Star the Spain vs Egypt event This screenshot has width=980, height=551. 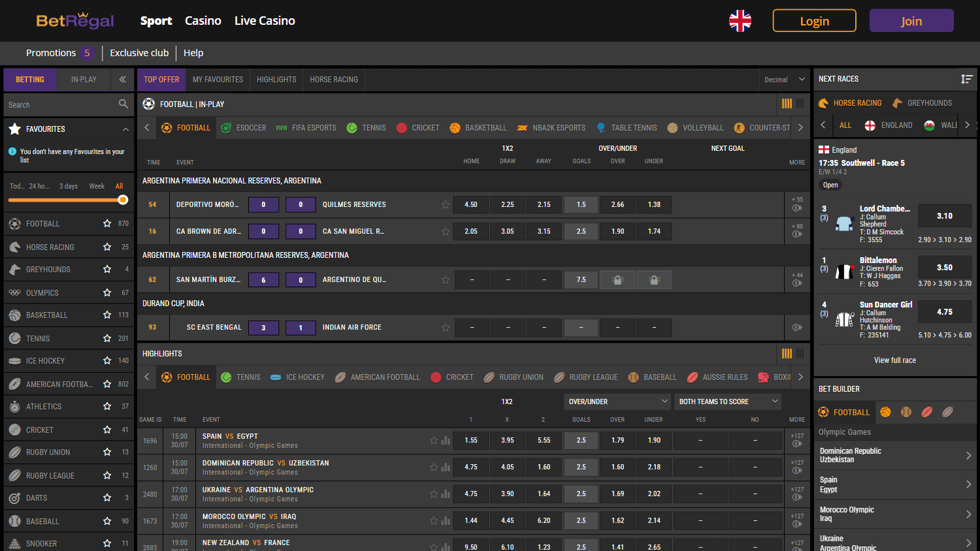(434, 441)
